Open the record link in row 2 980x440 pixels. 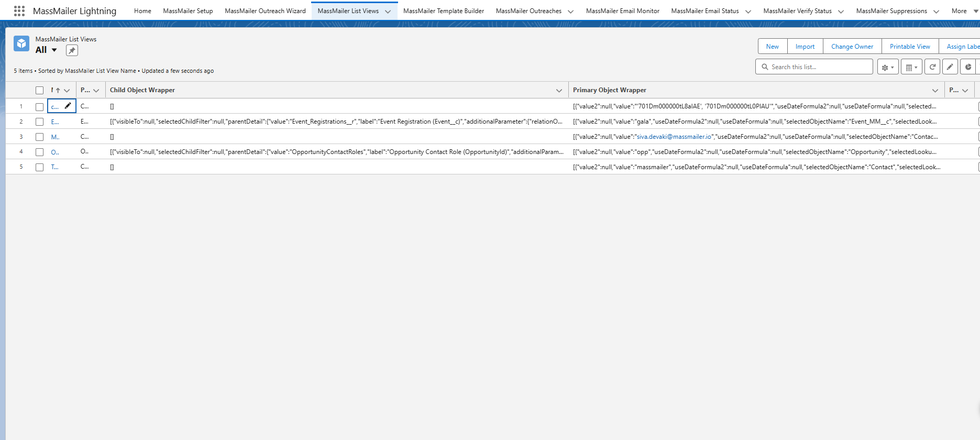(x=55, y=122)
